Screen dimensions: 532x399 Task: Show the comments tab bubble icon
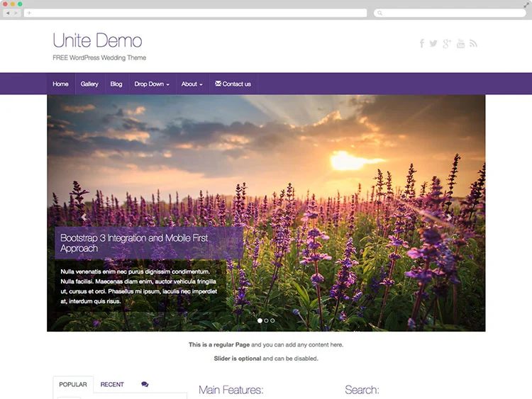145,384
